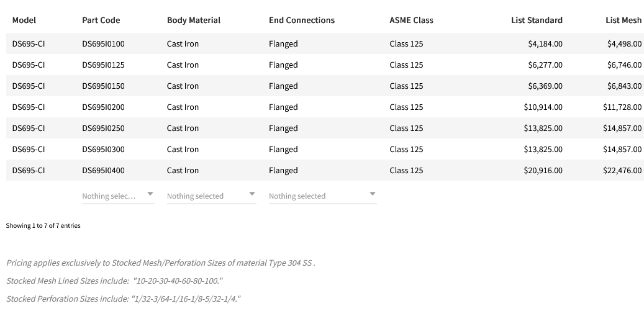Click the "Showing 1 to 7" entries text

coord(43,226)
